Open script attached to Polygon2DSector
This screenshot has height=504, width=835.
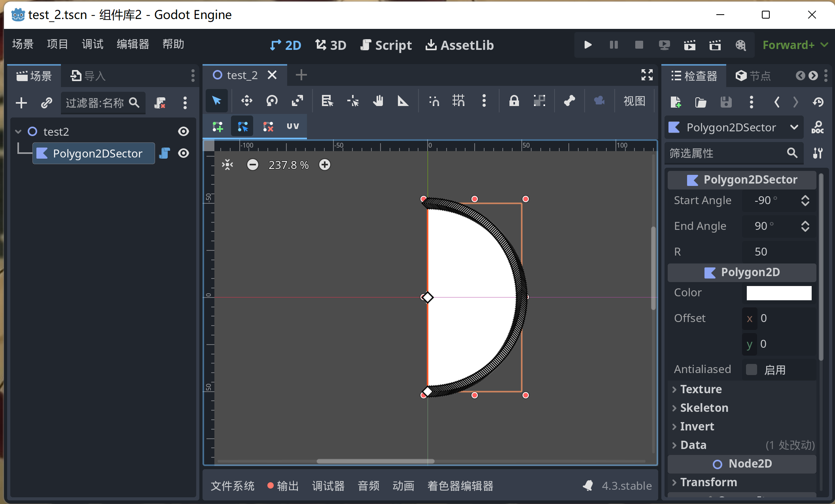tap(165, 153)
